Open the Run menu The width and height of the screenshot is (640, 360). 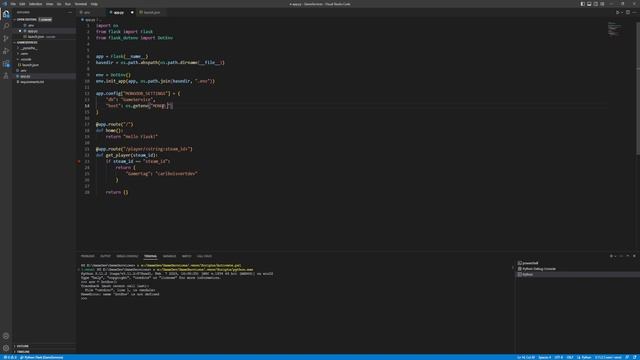pos(68,4)
